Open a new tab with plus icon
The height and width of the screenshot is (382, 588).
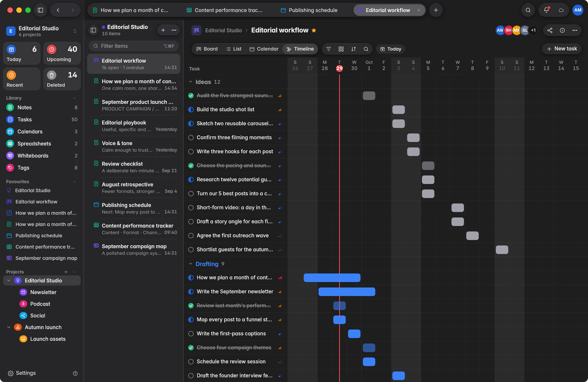(436, 10)
